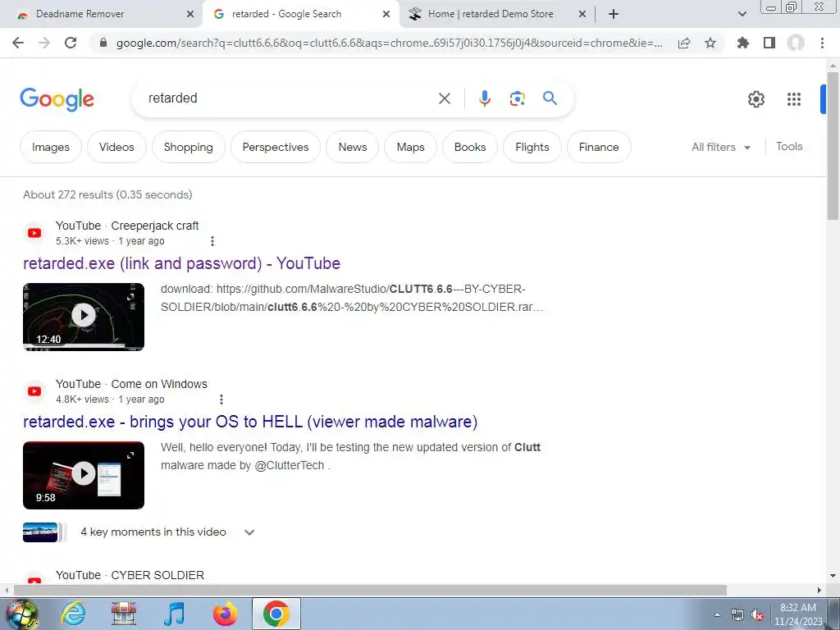Open a new browser tab
Viewport: 840px width, 630px height.
pos(614,14)
